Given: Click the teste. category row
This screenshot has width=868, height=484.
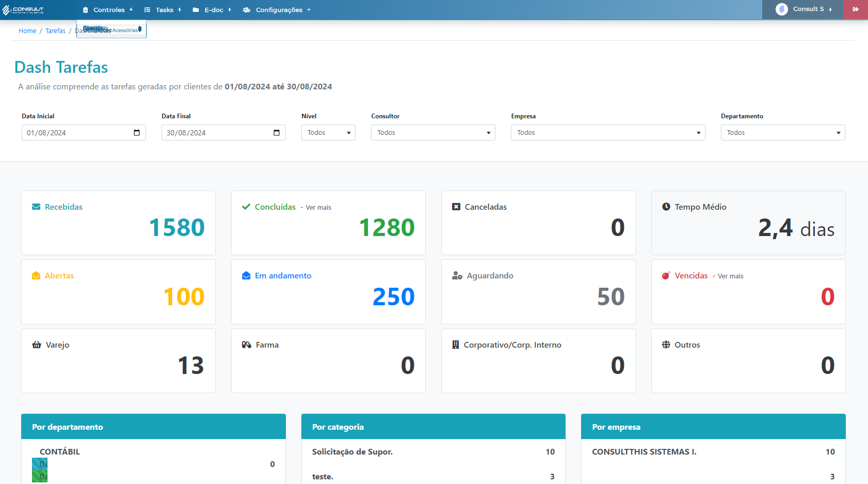Looking at the screenshot, I should coord(433,477).
